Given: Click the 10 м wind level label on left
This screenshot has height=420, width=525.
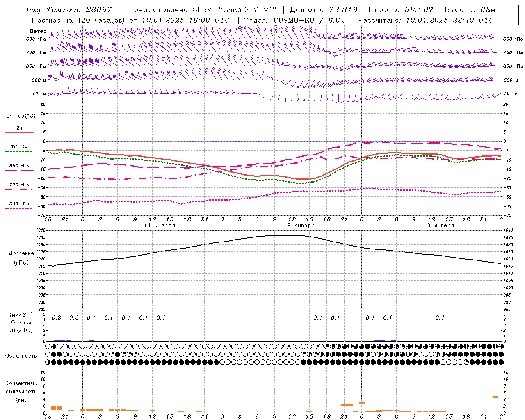Looking at the screenshot, I should click(39, 94).
